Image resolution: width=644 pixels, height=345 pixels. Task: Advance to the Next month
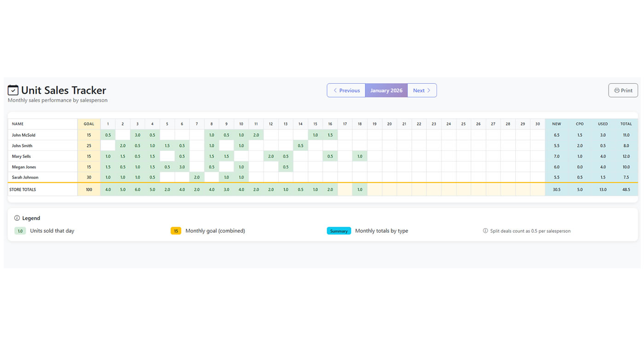pyautogui.click(x=422, y=91)
